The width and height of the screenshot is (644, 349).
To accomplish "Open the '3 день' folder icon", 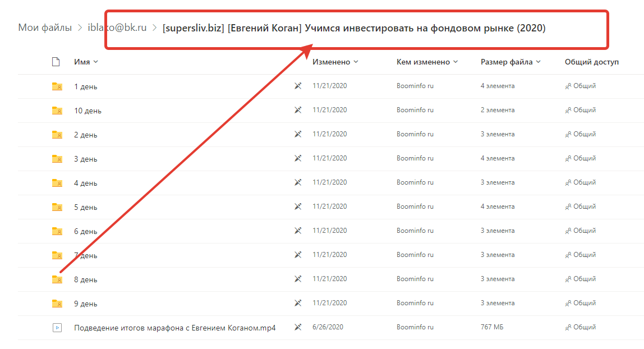I will click(57, 159).
